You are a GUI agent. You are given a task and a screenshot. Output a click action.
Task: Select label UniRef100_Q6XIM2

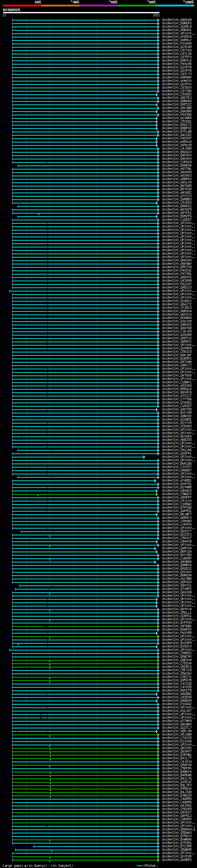tap(177, 748)
